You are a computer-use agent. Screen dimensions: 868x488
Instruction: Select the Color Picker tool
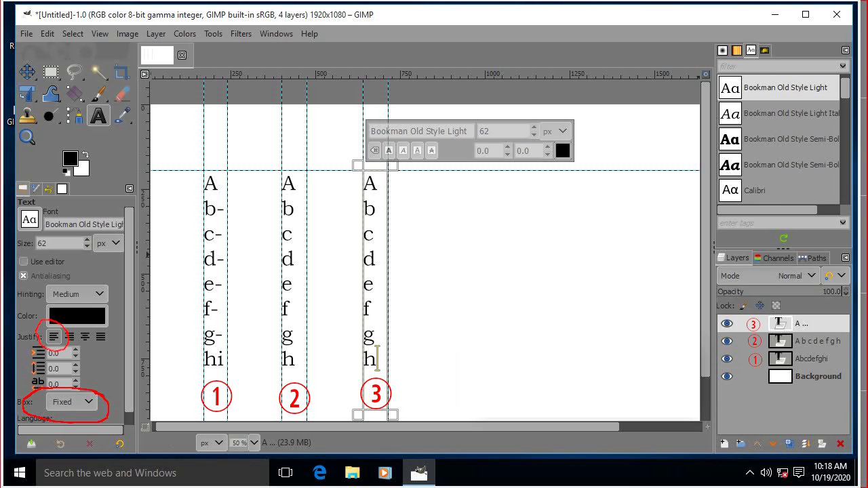(x=122, y=116)
